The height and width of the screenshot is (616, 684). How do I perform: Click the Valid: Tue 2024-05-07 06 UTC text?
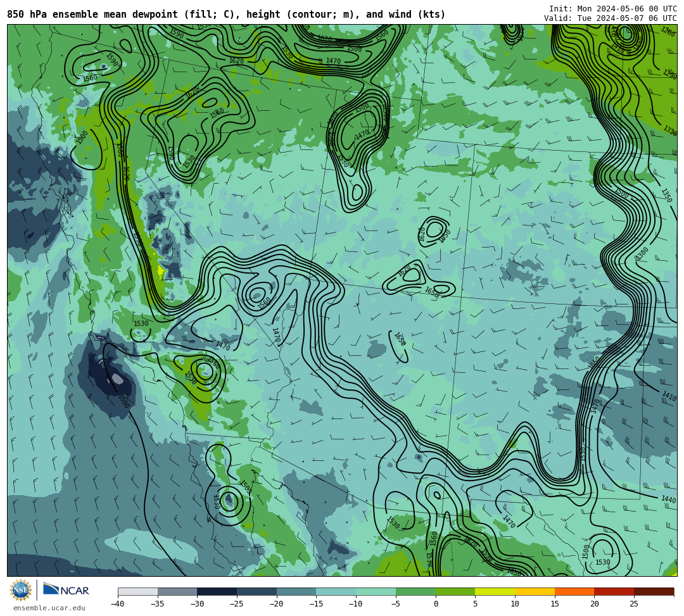(x=611, y=18)
